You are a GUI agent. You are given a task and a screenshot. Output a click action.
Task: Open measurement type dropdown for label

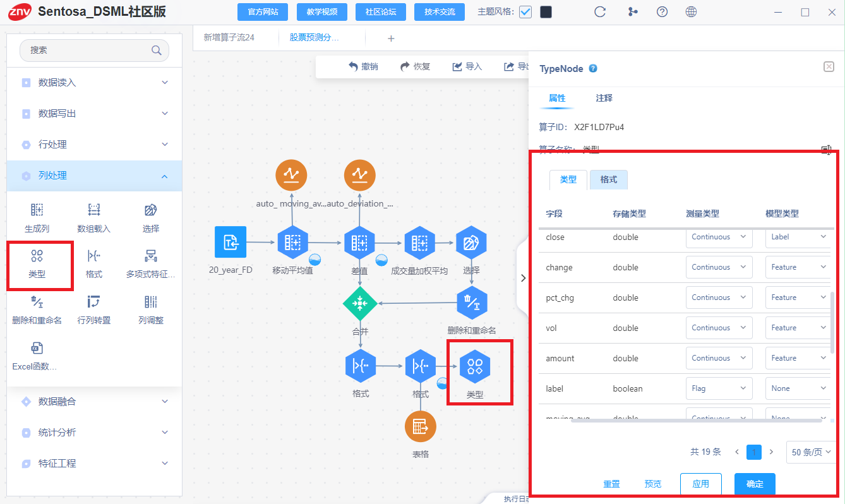pyautogui.click(x=719, y=388)
